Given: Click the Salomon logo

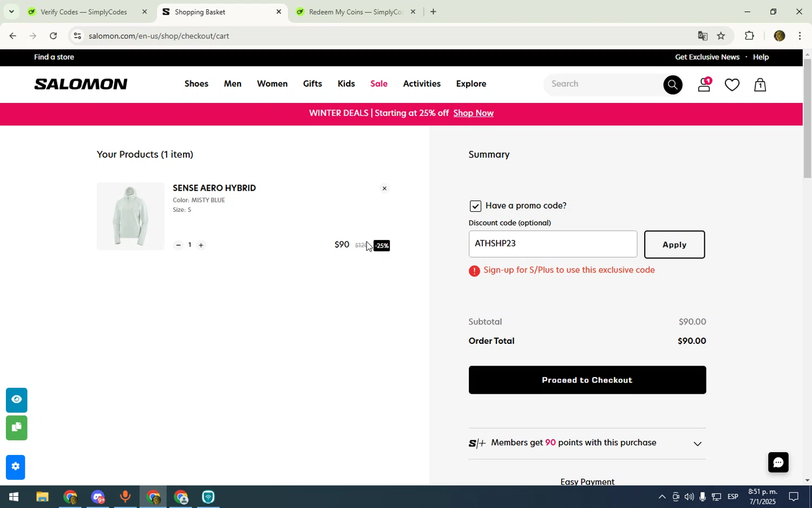Looking at the screenshot, I should tap(81, 84).
